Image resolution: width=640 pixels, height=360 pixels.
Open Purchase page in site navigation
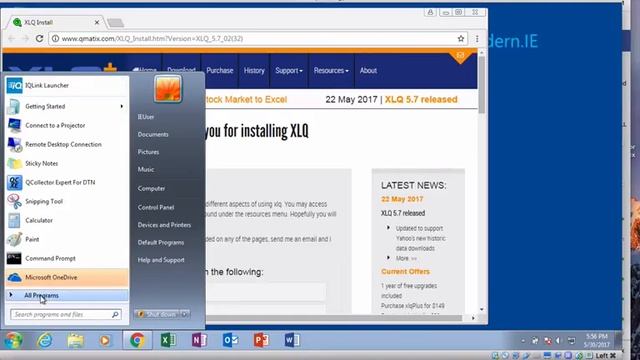(x=220, y=71)
